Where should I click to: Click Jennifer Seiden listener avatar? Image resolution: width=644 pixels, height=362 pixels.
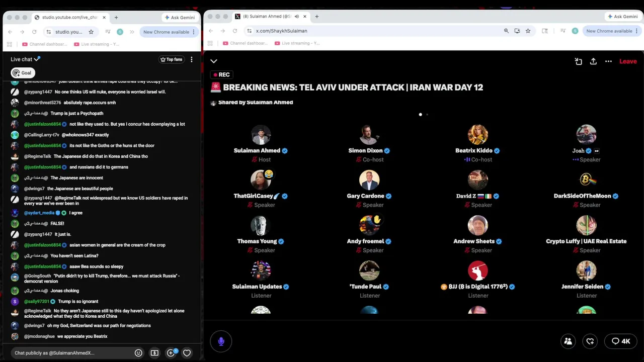[586, 270]
